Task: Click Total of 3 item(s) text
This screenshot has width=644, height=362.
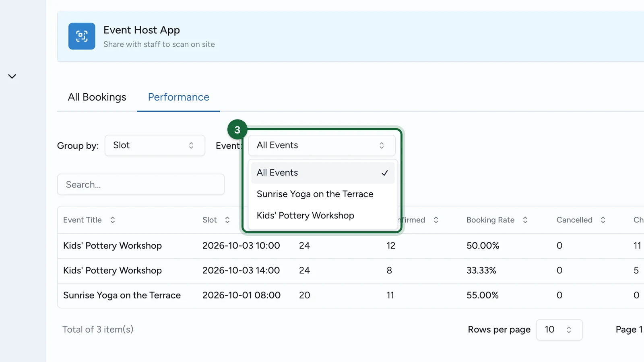Action: click(98, 329)
